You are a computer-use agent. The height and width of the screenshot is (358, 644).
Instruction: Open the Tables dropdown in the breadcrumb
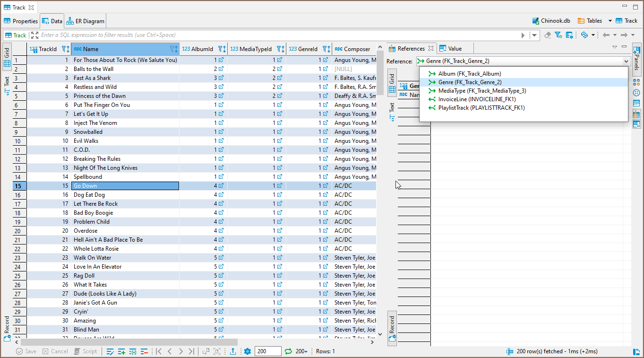tap(610, 21)
